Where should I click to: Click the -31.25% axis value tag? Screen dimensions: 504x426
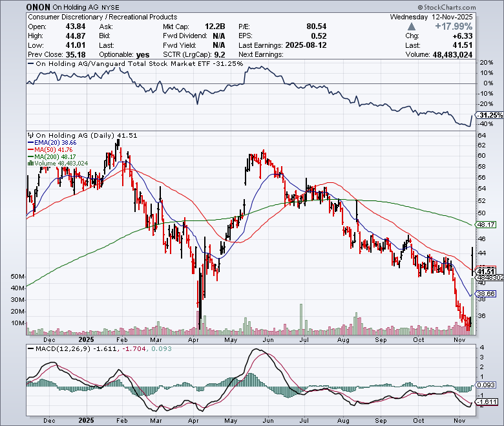pyautogui.click(x=489, y=115)
